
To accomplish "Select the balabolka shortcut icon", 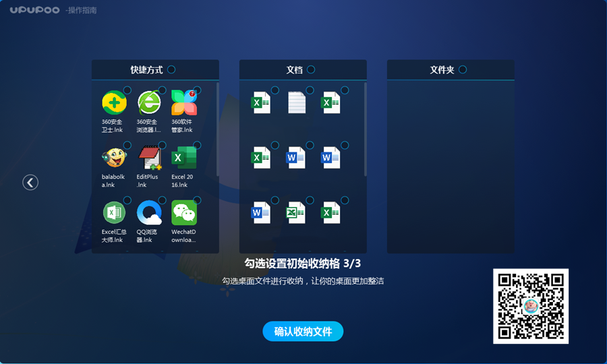I will click(x=114, y=158).
